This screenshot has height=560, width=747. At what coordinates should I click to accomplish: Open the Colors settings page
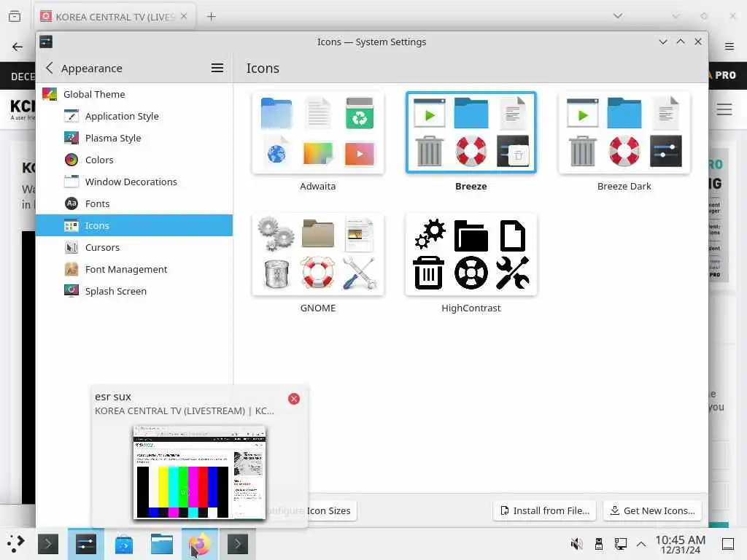134,160
